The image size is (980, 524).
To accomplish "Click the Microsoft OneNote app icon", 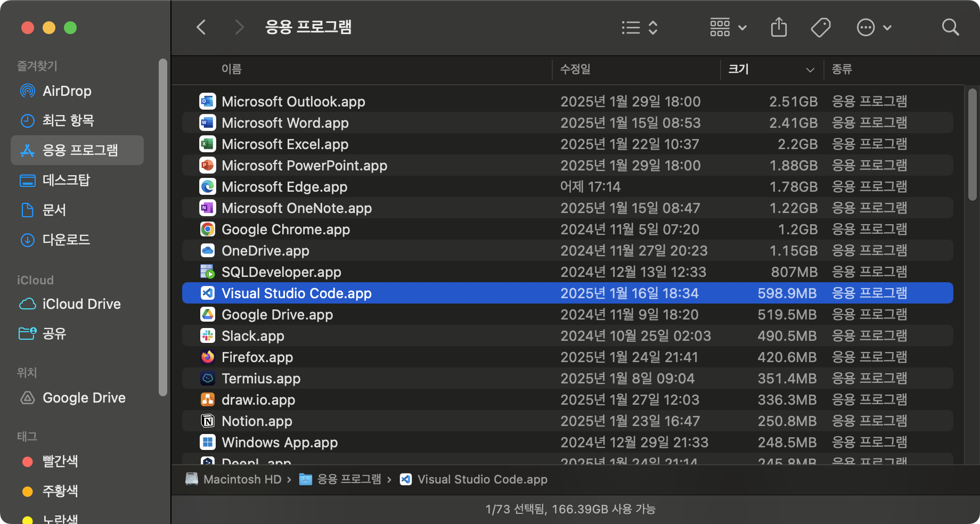I will click(208, 208).
